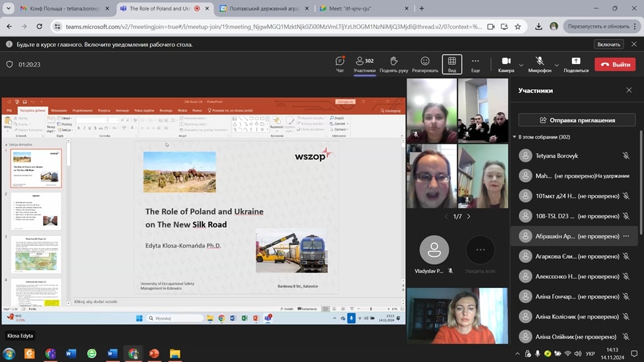Screen dimensions: 644x362
Task: Select participant Аліна Олійник
Action: [575, 336]
